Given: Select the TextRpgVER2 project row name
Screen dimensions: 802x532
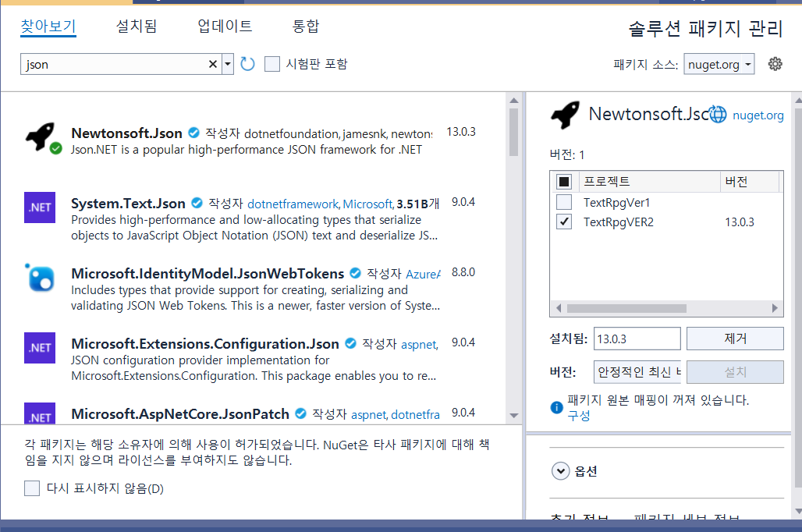Looking at the screenshot, I should pos(619,222).
